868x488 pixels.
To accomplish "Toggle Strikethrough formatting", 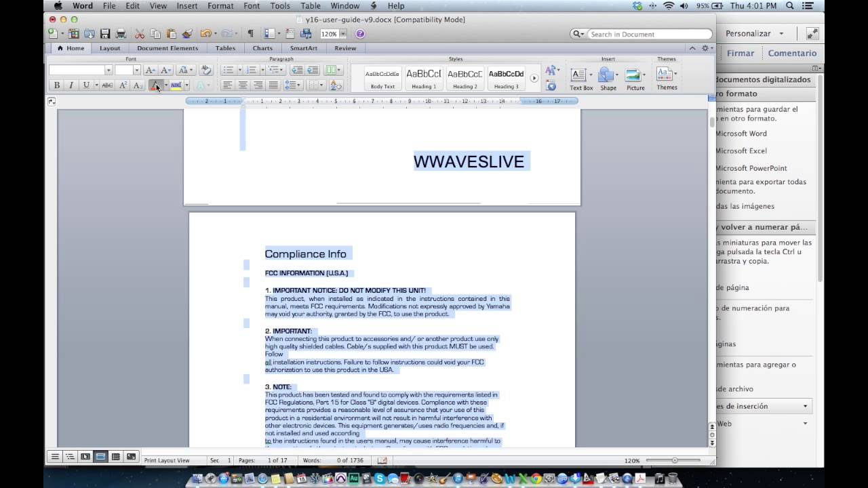I will [x=107, y=85].
